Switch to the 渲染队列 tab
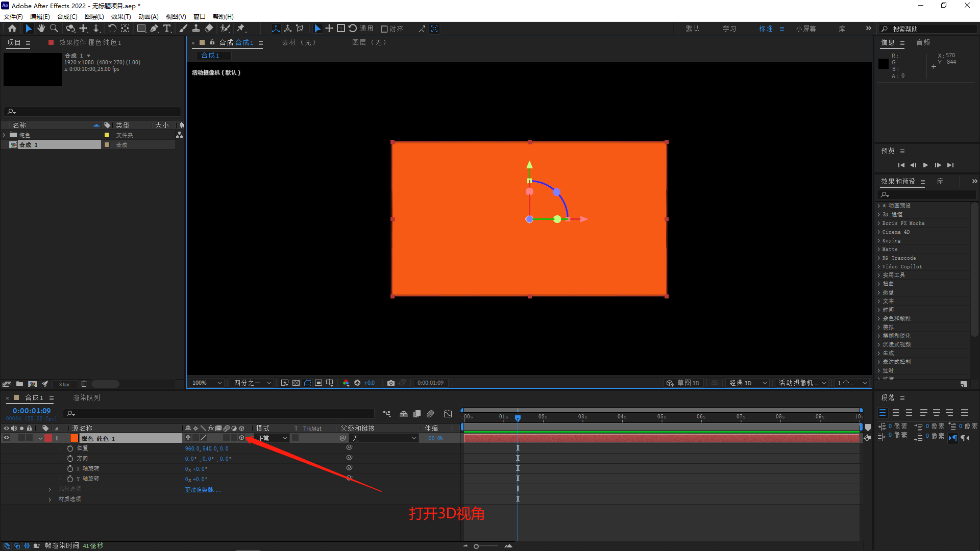 86,397
